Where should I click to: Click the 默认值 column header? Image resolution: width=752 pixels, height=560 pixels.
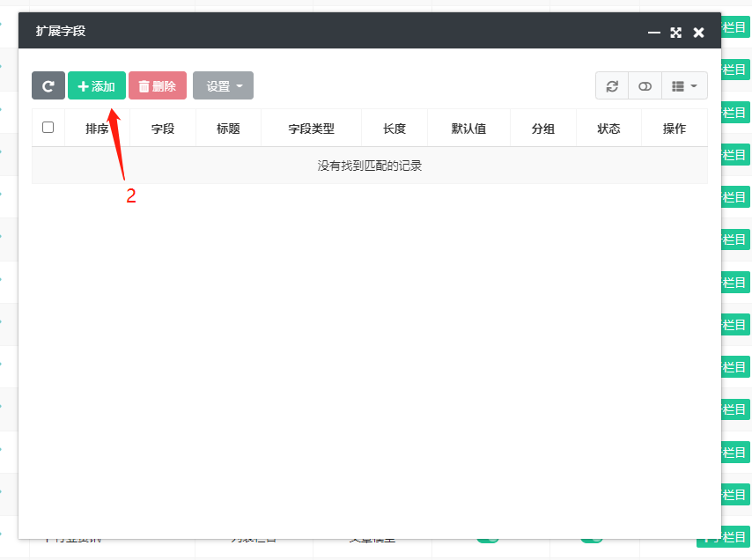pos(468,129)
